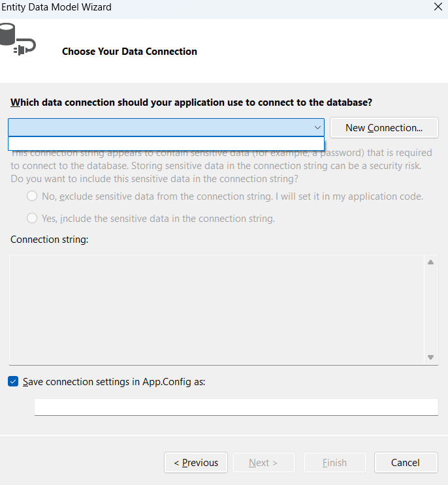Click the connection string scrollbar down arrow
The image size is (448, 485).
click(x=430, y=357)
